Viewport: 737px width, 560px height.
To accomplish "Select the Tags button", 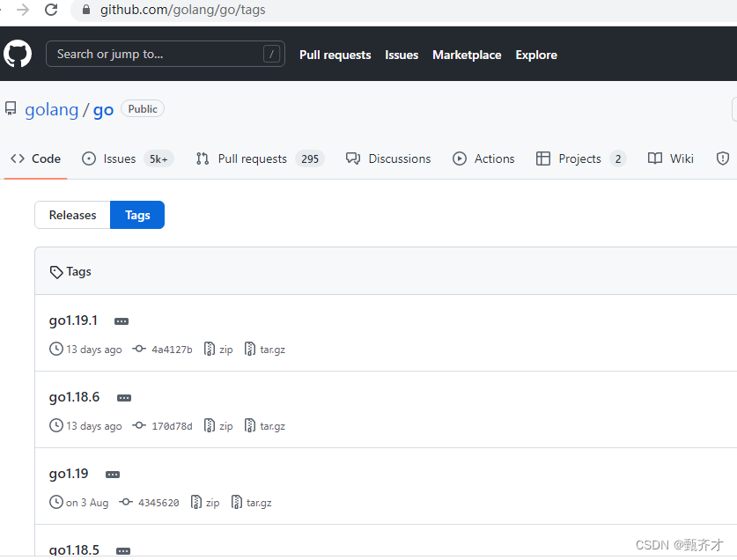I will (x=137, y=215).
